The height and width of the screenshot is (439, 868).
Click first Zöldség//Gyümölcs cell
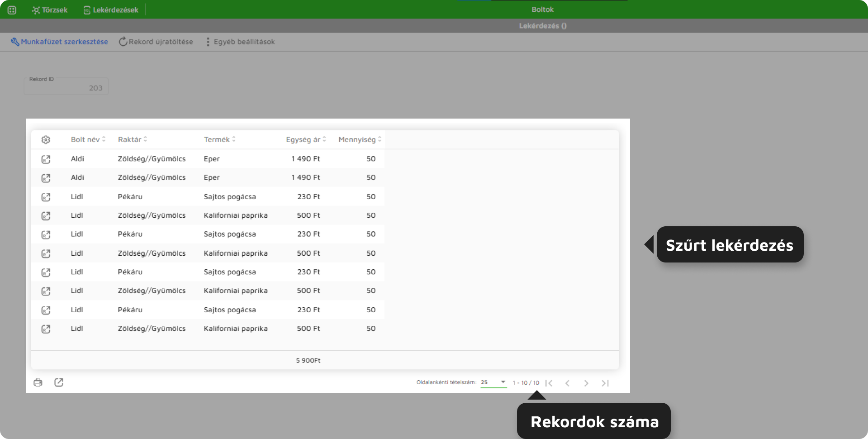tap(152, 159)
